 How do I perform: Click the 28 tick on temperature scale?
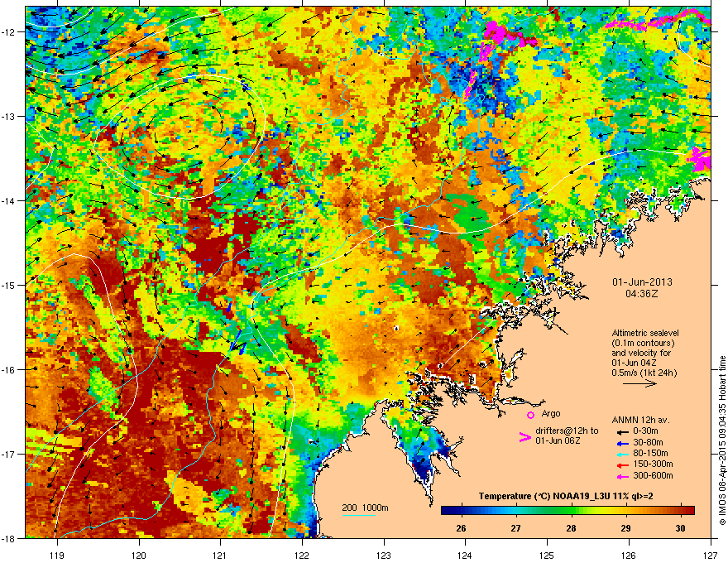pos(571,528)
